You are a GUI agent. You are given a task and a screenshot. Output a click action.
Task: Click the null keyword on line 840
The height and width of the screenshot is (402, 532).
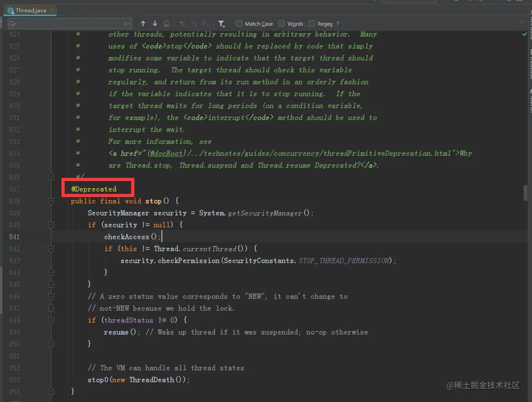(x=161, y=225)
